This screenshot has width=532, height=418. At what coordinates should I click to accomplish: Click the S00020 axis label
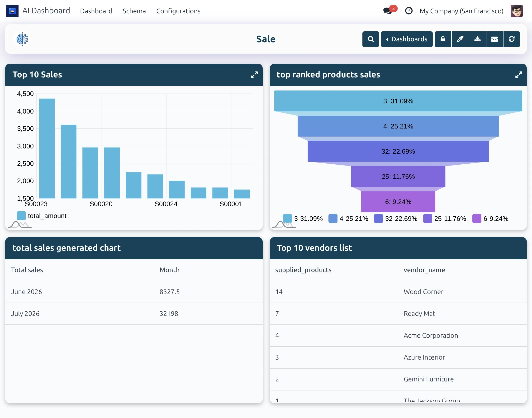coord(101,204)
